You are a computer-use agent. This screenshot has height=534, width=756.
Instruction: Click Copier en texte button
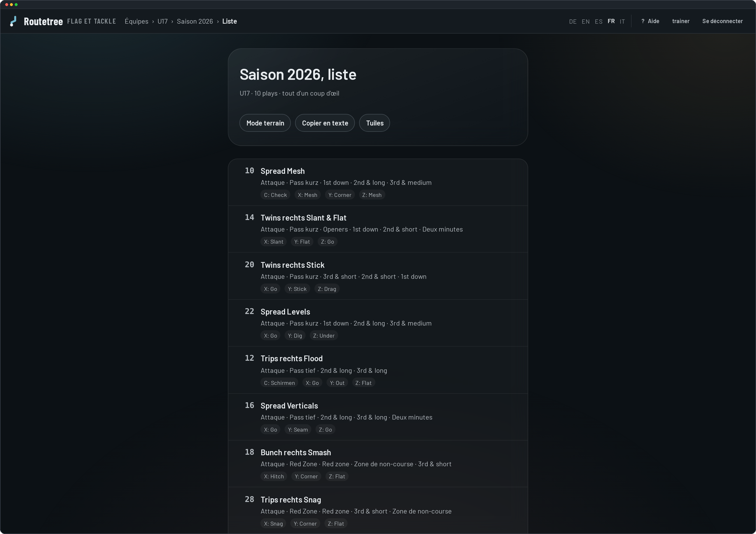coord(325,123)
